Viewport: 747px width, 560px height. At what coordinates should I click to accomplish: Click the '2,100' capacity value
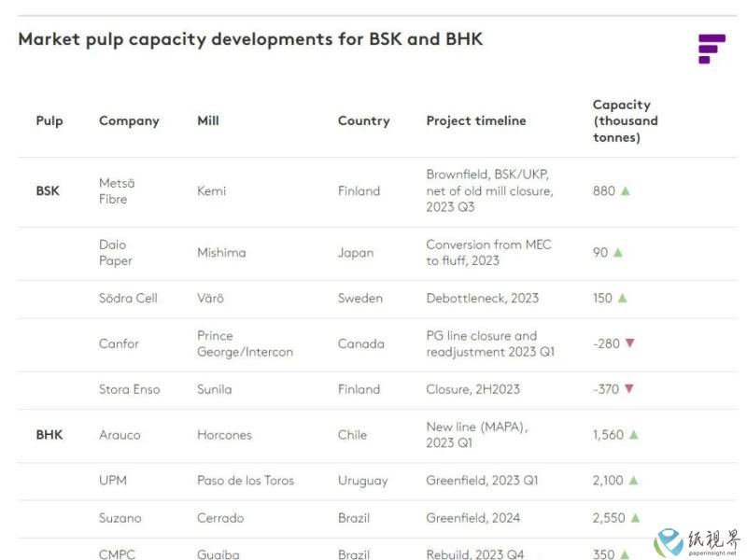pos(608,480)
